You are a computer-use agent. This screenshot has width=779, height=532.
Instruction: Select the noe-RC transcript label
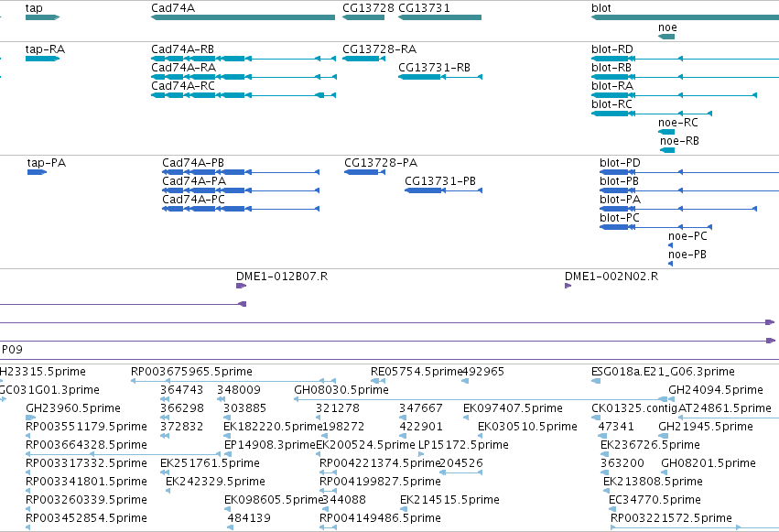678,123
